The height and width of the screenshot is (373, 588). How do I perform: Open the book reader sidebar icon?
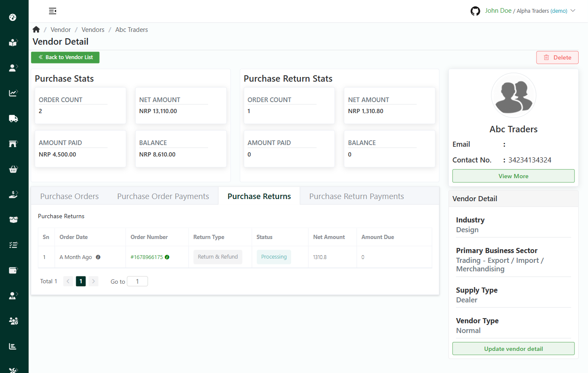click(x=13, y=43)
